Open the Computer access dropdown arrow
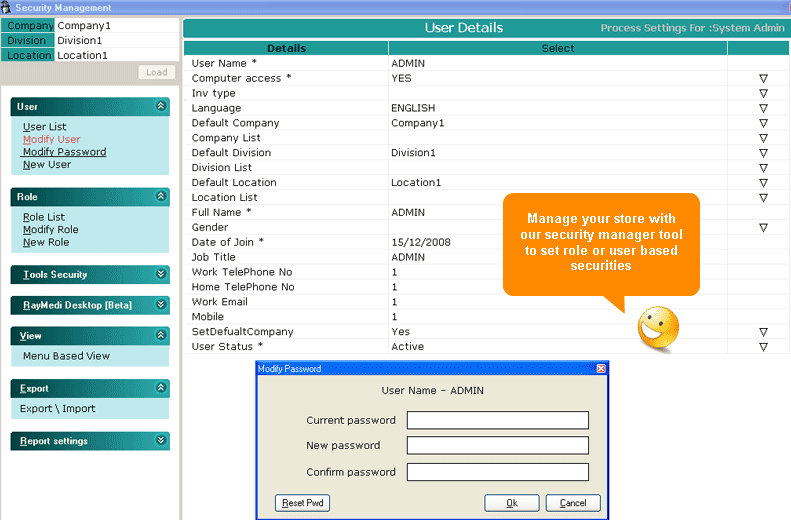Viewport: 791px width, 520px height. (762, 78)
